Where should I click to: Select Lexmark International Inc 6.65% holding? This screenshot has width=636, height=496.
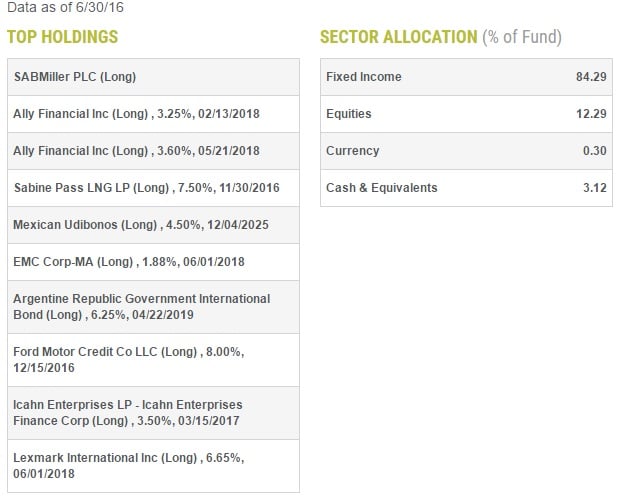128,465
